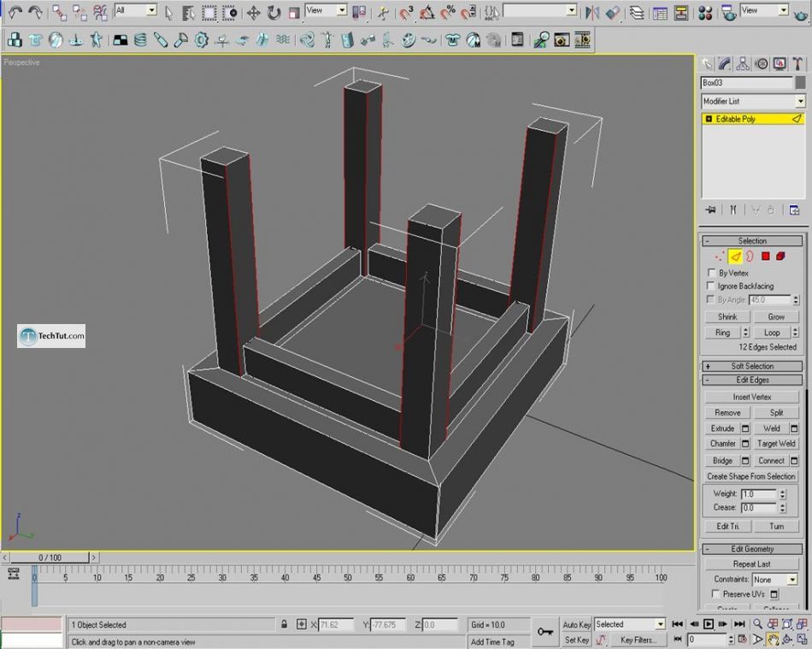812x649 pixels.
Task: Click Arc Rotate viewport control
Action: (x=787, y=640)
